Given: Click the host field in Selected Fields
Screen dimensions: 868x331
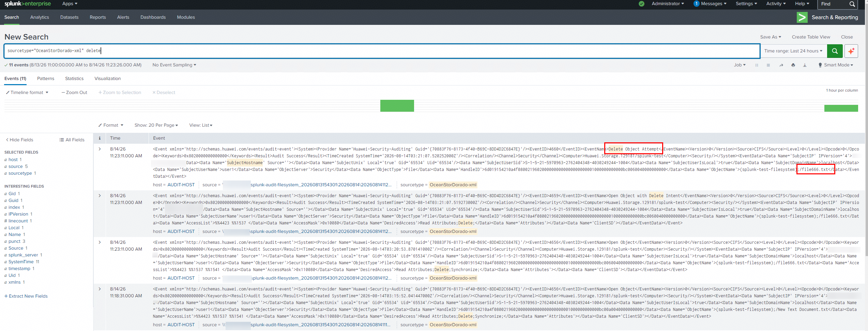Looking at the screenshot, I should pos(13,160).
